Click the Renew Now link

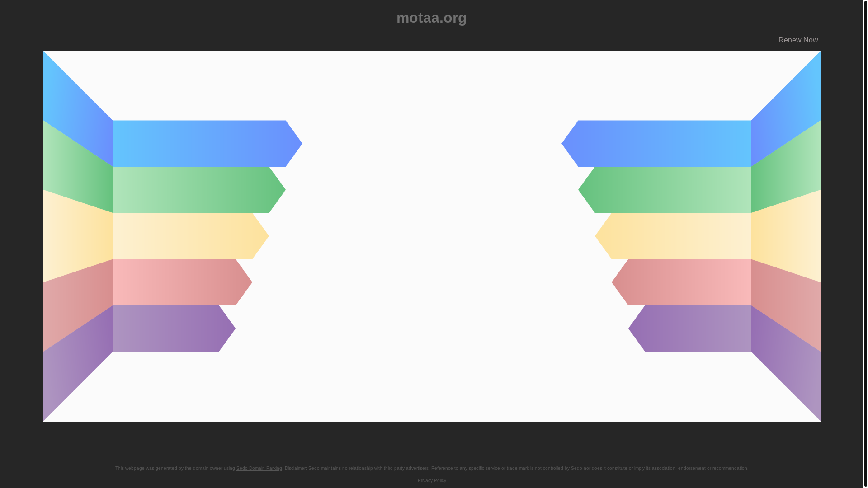[798, 40]
